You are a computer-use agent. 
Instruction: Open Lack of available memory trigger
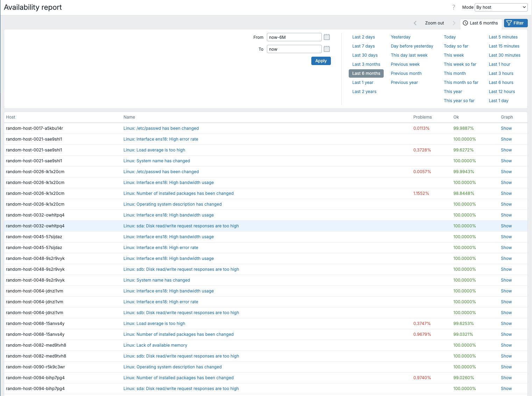coord(155,345)
